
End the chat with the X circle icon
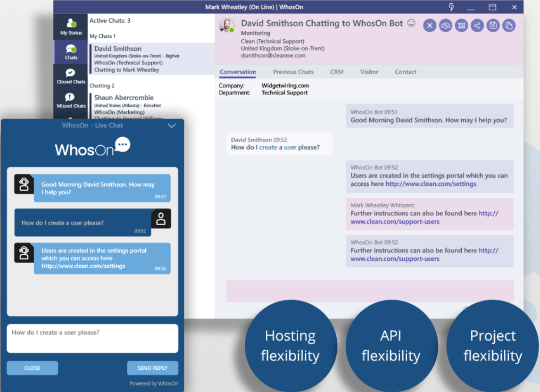click(430, 25)
